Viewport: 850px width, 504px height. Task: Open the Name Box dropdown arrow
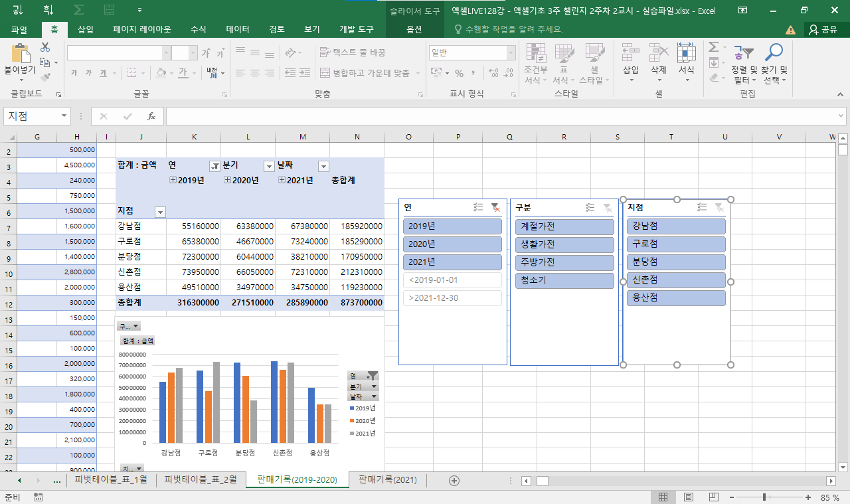[64, 116]
